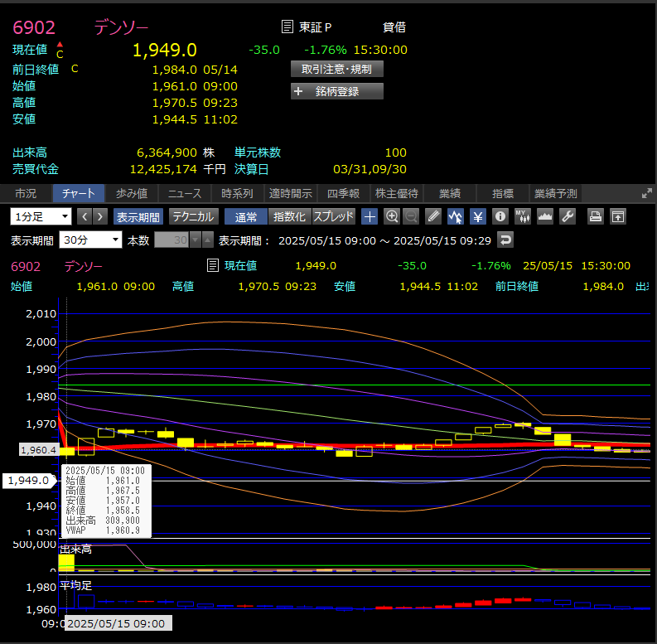Viewport: 657px width, 644px height.
Task: Click the 出来高 value 6,364,900
Action: tap(167, 153)
